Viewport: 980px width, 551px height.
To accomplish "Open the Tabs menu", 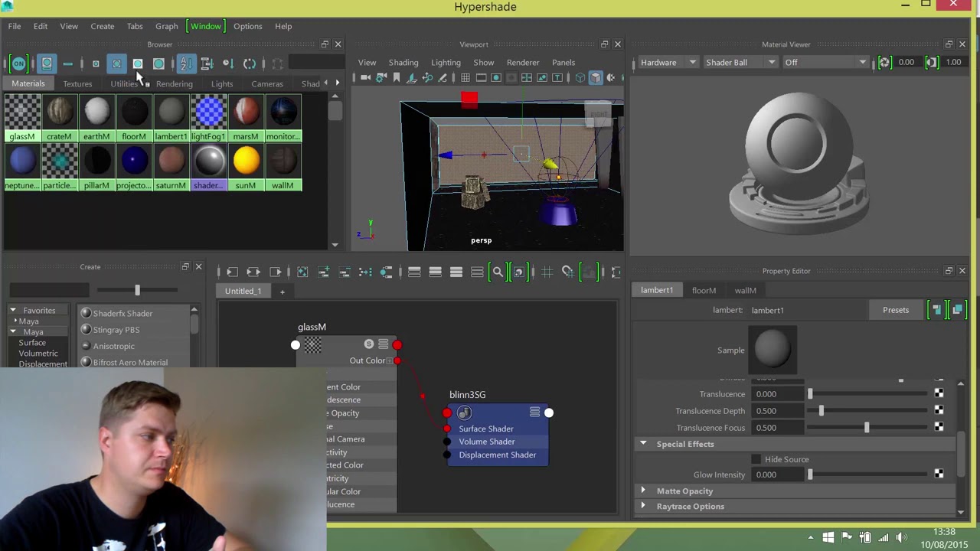I will (135, 26).
